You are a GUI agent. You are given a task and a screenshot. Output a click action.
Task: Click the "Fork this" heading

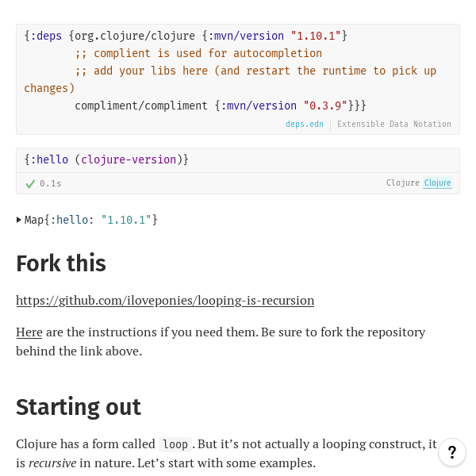(x=61, y=263)
